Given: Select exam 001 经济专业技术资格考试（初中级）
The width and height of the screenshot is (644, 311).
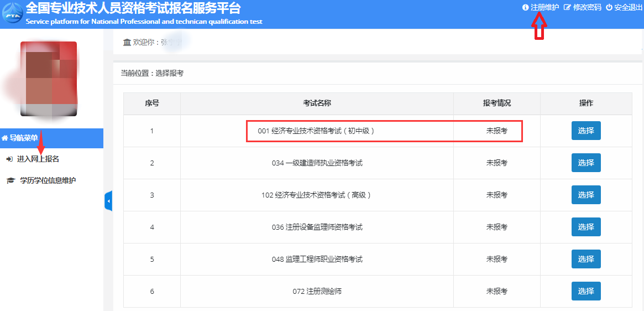Looking at the screenshot, I should pos(585,131).
